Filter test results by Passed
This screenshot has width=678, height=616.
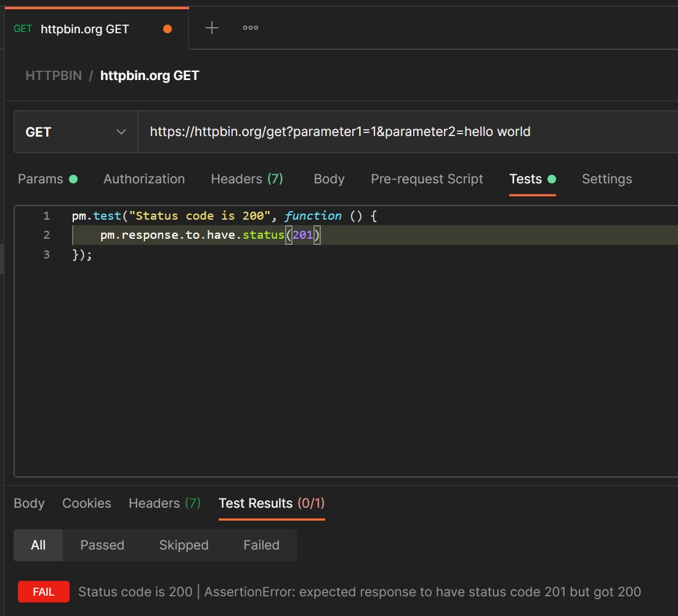coord(102,545)
